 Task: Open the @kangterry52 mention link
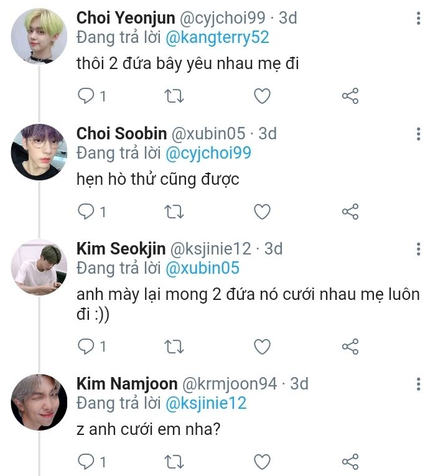217,37
